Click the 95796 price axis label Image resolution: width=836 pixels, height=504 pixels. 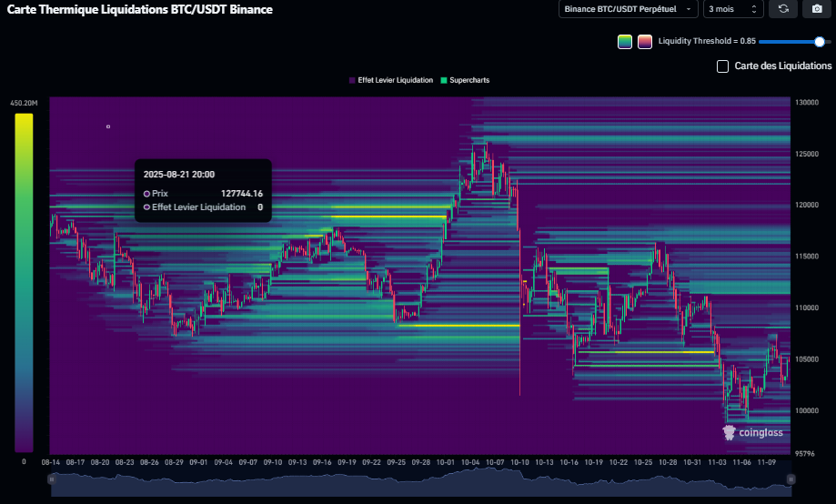(805, 454)
